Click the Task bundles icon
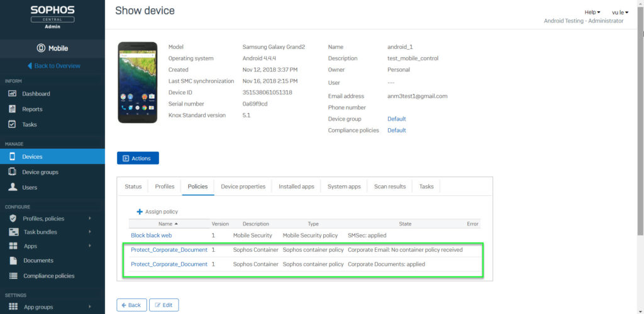644x314 pixels. (14, 232)
